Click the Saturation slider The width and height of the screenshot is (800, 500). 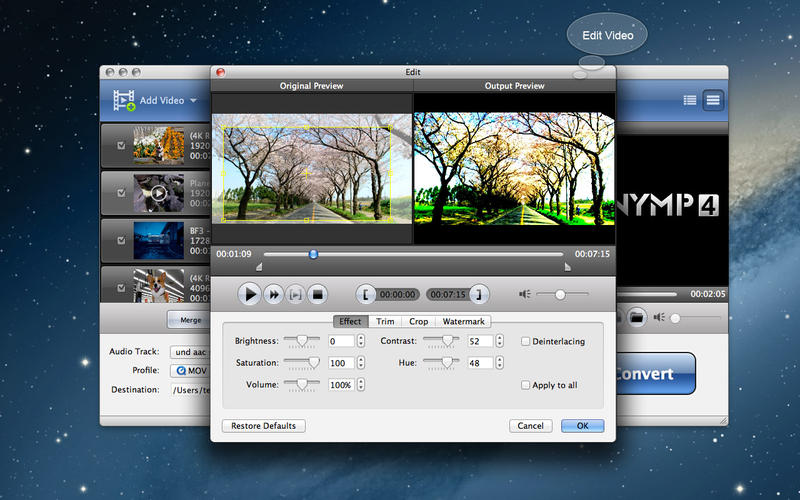(301, 363)
